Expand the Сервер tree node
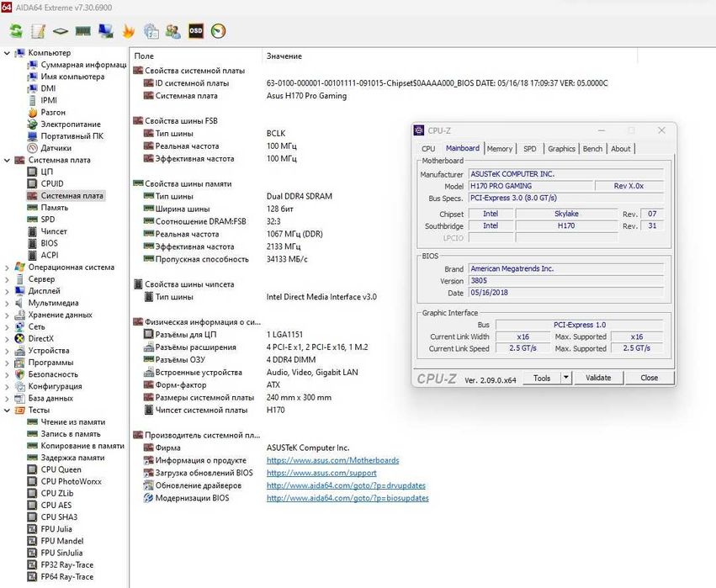716x588 pixels. [x=7, y=279]
